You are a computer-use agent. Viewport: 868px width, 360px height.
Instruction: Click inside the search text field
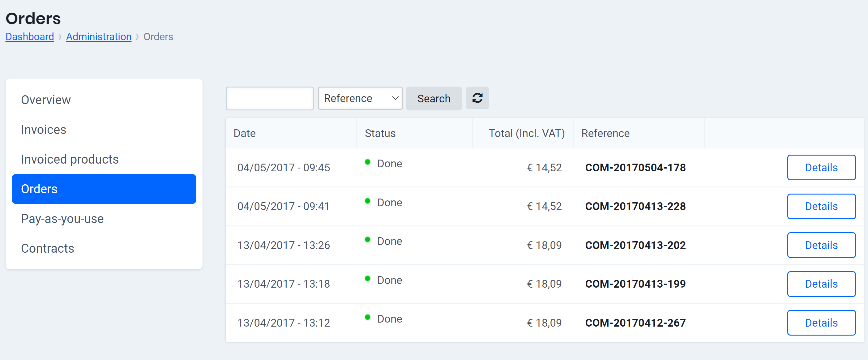269,98
